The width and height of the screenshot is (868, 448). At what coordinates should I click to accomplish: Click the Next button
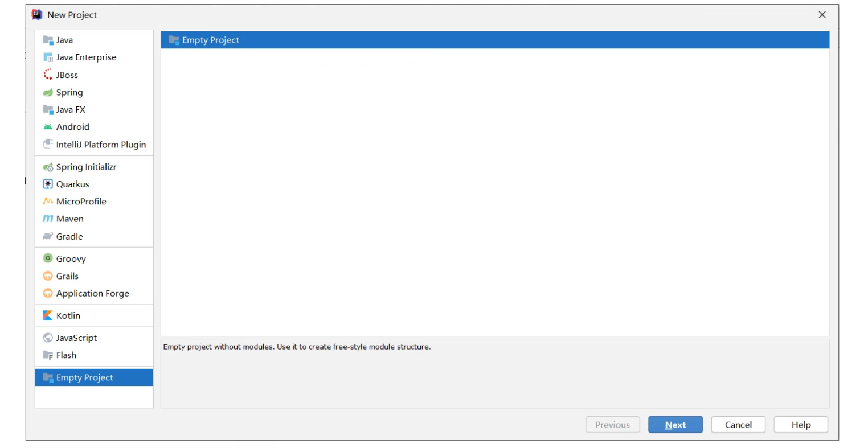tap(675, 425)
